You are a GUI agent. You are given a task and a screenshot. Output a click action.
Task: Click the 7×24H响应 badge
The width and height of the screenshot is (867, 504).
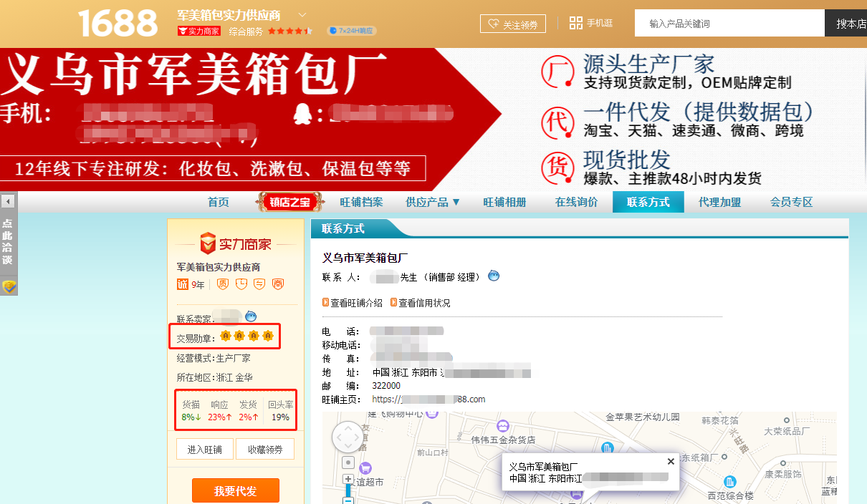pyautogui.click(x=351, y=31)
